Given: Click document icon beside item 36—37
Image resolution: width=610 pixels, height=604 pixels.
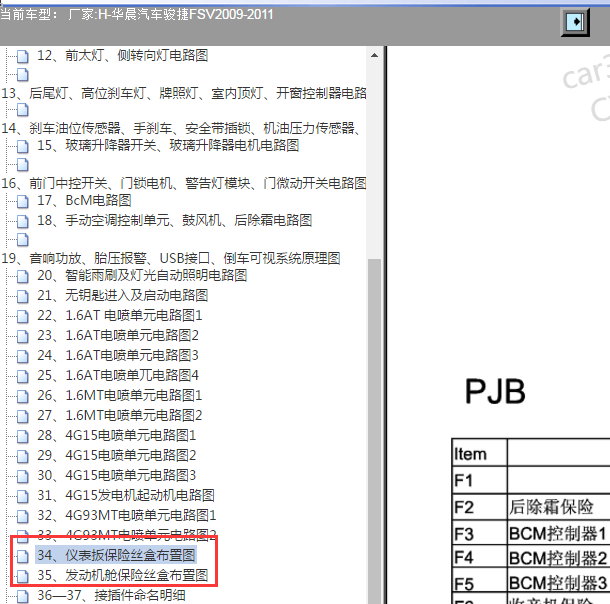Looking at the screenshot, I should [x=23, y=596].
